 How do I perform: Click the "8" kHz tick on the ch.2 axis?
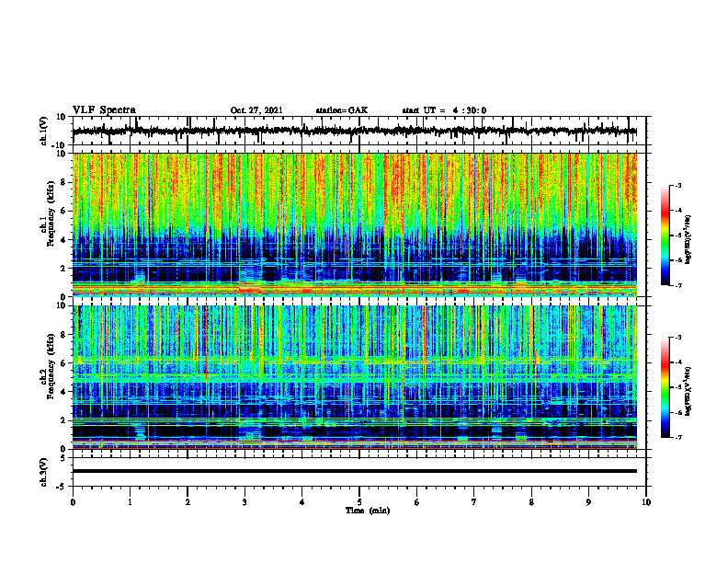pos(63,335)
